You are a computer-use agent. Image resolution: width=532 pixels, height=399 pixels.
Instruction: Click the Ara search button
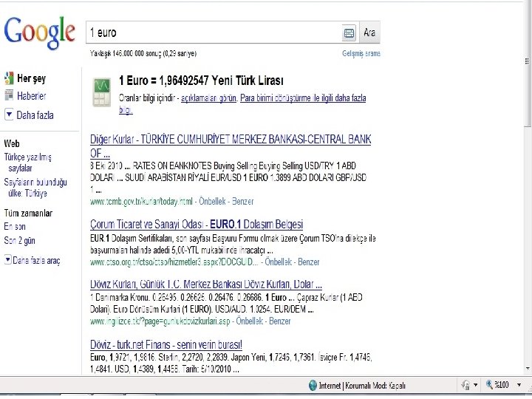(369, 33)
